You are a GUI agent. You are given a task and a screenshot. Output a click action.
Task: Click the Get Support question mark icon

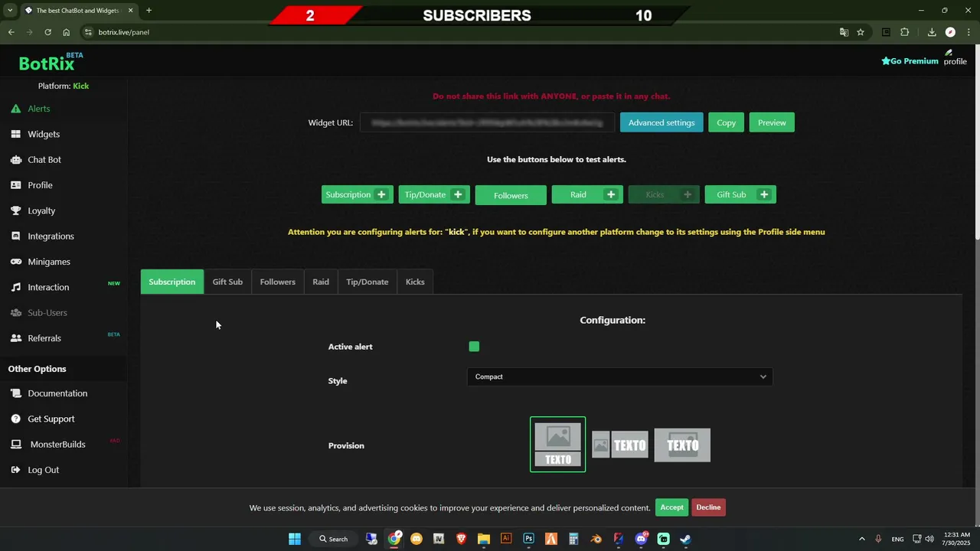(x=15, y=419)
